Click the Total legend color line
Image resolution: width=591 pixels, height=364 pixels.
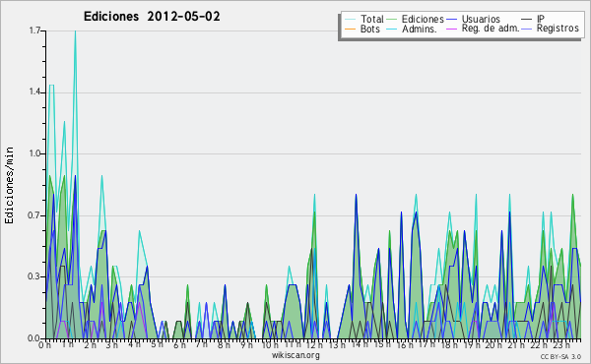click(350, 20)
